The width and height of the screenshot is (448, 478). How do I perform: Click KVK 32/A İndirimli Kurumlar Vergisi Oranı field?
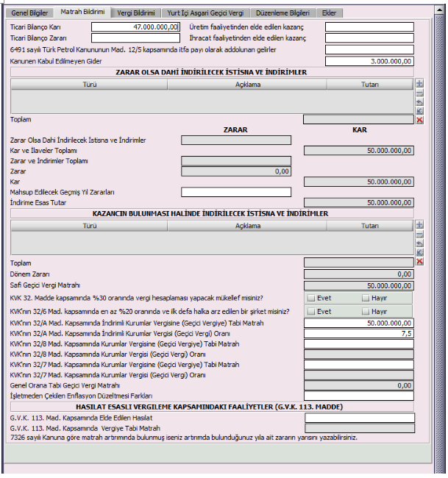(x=359, y=334)
